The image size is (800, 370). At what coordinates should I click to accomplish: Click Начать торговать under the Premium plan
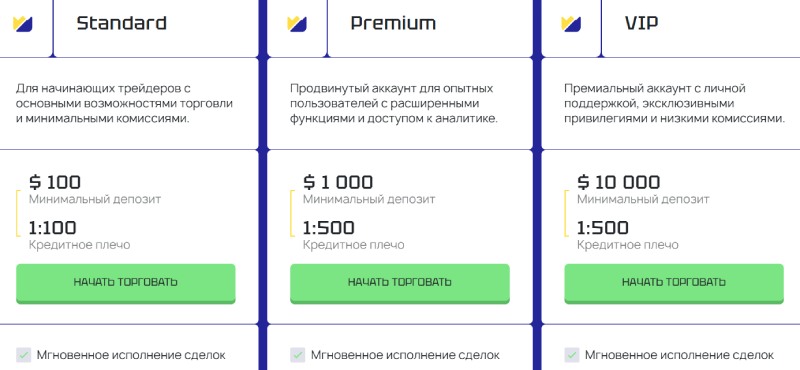pos(400,283)
